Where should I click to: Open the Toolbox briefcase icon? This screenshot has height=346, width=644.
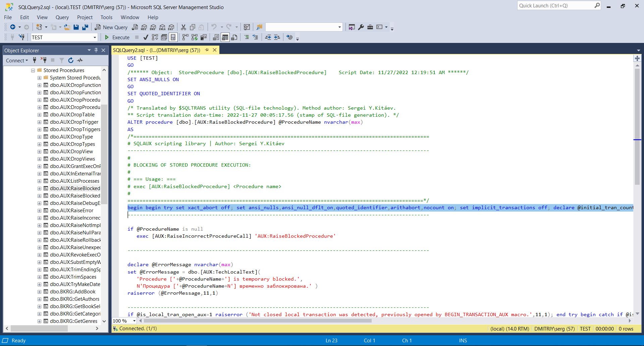point(370,27)
